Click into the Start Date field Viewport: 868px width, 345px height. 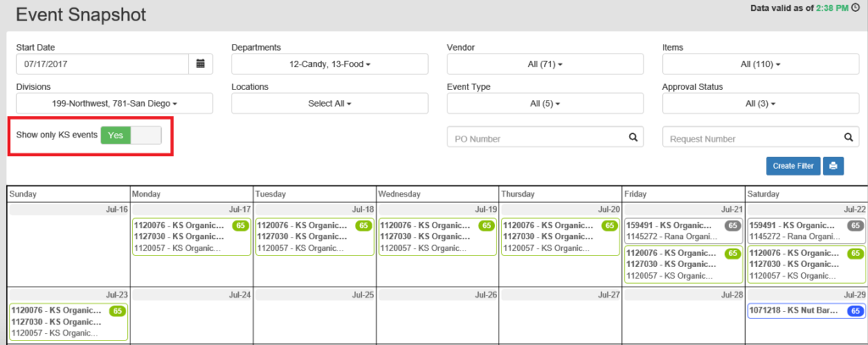(102, 64)
